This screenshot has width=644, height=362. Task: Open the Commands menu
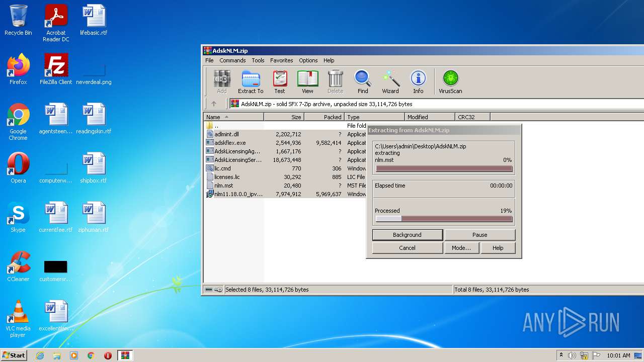pyautogui.click(x=232, y=60)
